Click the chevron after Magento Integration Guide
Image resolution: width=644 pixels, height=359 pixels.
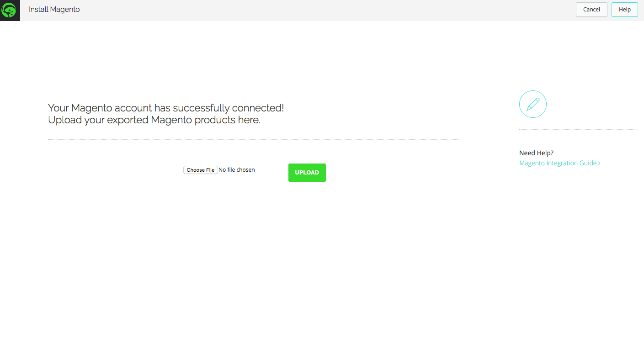point(599,164)
